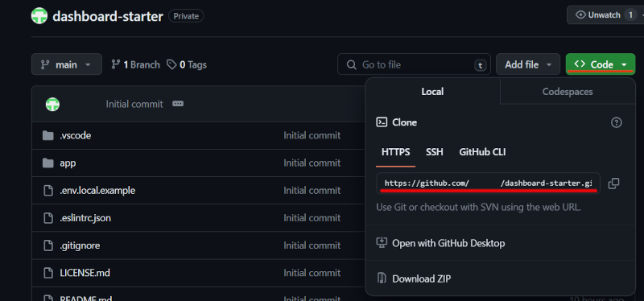Copy the clone URL to clipboard
The width and height of the screenshot is (644, 301).
click(x=613, y=183)
